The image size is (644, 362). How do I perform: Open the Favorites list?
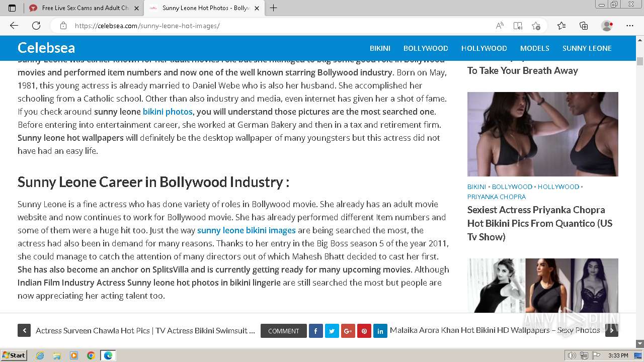[561, 26]
